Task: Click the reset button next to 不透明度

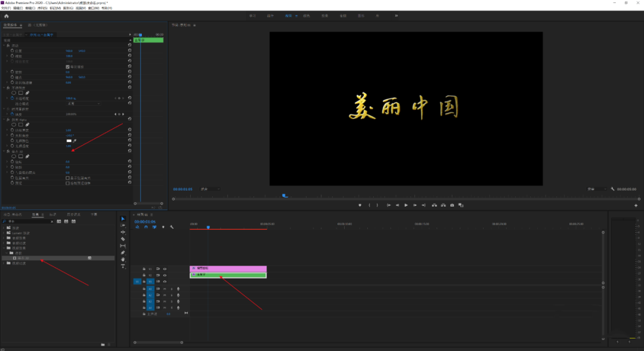Action: point(129,98)
